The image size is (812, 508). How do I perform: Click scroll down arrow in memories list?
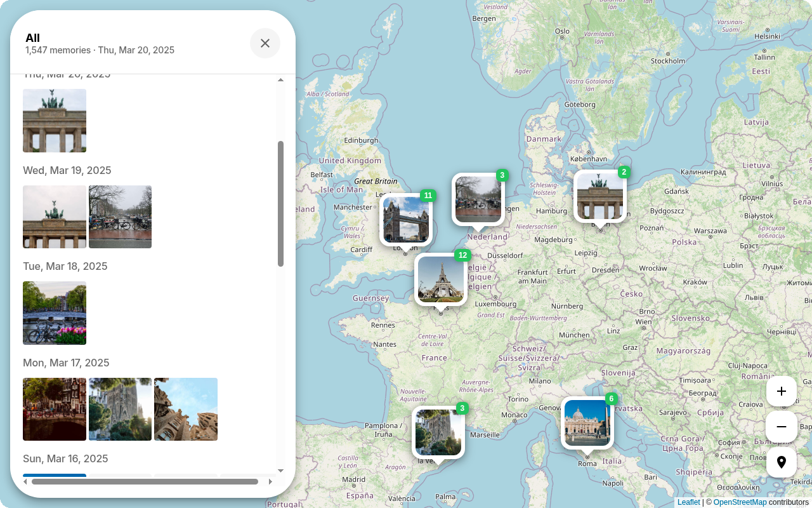coord(280,471)
